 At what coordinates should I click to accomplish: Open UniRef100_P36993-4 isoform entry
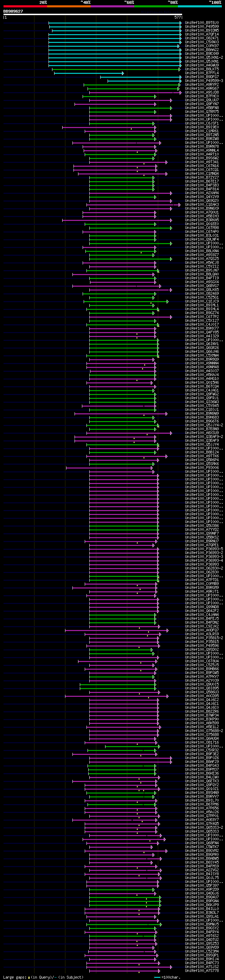[204, 560]
